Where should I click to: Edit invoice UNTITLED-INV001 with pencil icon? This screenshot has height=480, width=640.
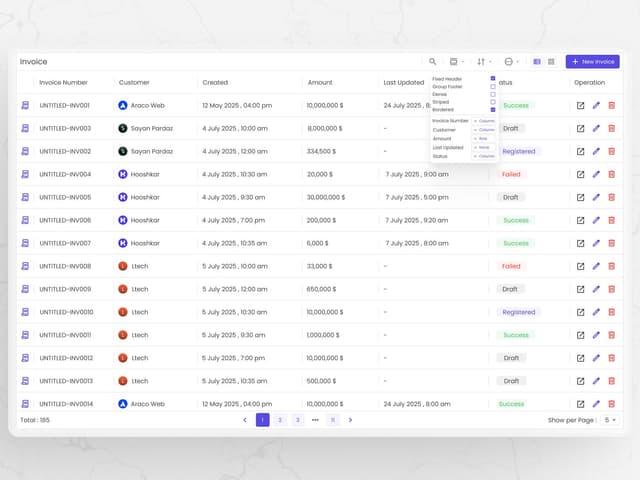(x=596, y=105)
